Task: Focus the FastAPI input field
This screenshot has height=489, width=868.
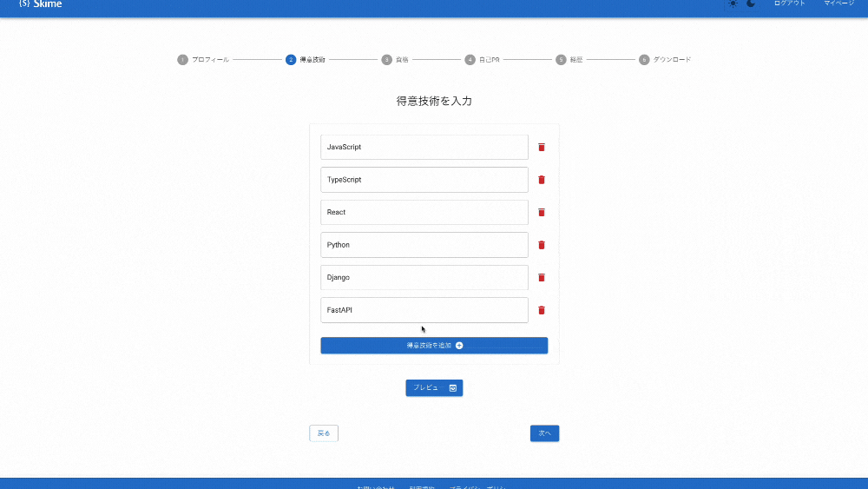Action: point(424,310)
